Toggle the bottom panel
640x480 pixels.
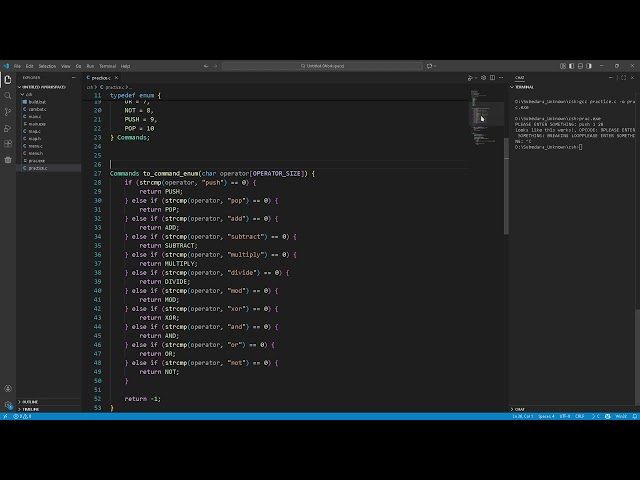pos(580,66)
